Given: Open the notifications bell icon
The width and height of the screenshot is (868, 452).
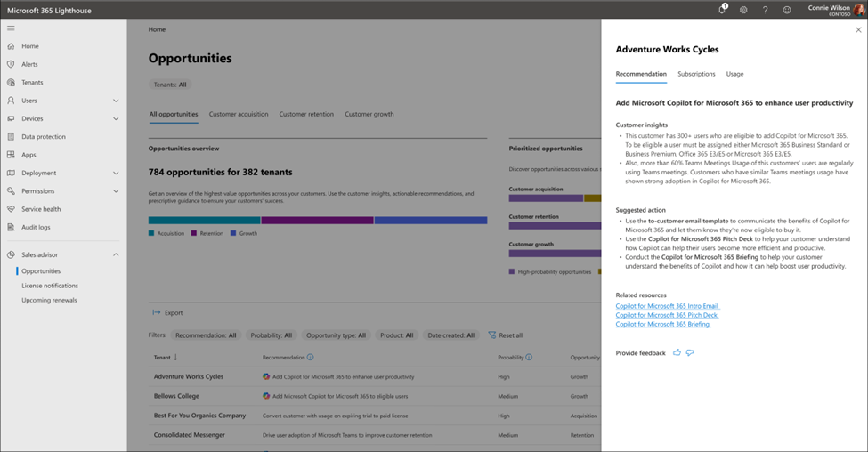Looking at the screenshot, I should pyautogui.click(x=722, y=10).
